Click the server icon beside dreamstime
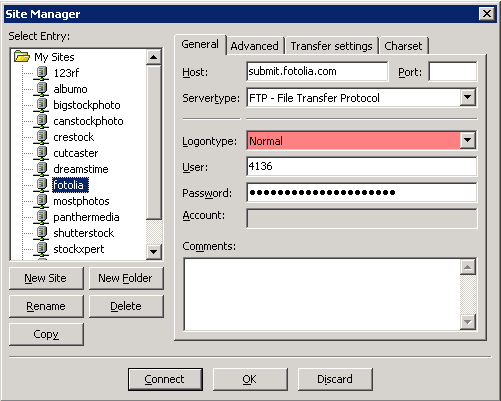 click(41, 169)
